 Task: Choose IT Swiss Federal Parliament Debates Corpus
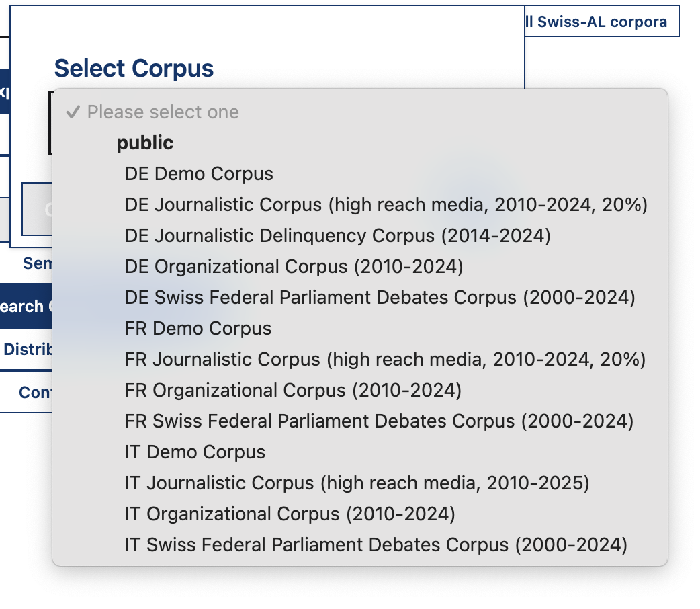click(376, 545)
